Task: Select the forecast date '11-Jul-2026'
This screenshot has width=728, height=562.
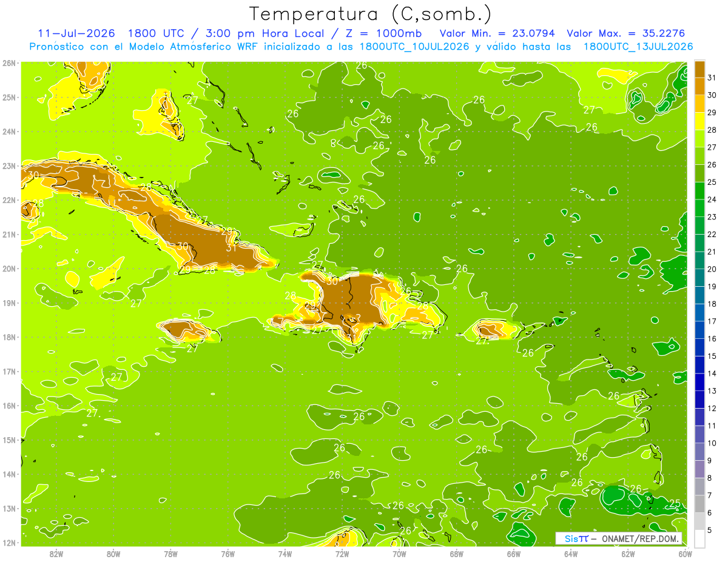Action: (x=76, y=33)
